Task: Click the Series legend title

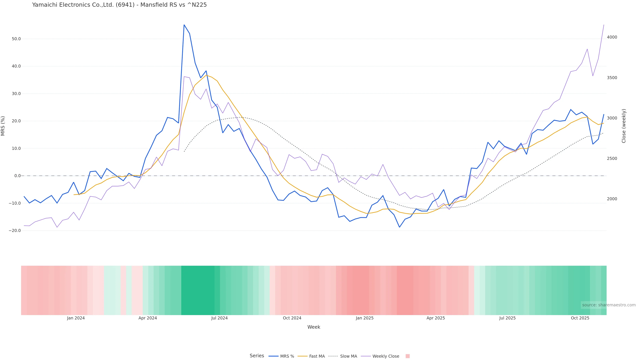Action: coord(257,356)
